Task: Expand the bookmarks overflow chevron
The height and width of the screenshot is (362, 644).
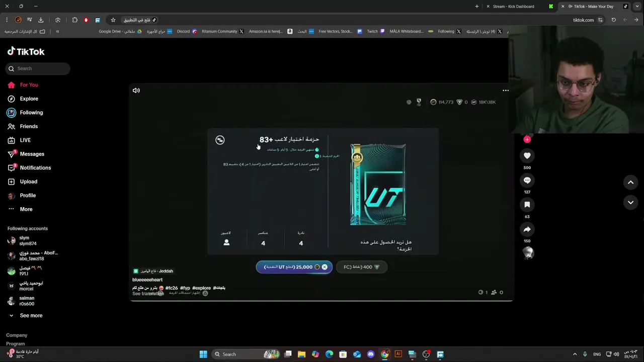Action: [57, 31]
